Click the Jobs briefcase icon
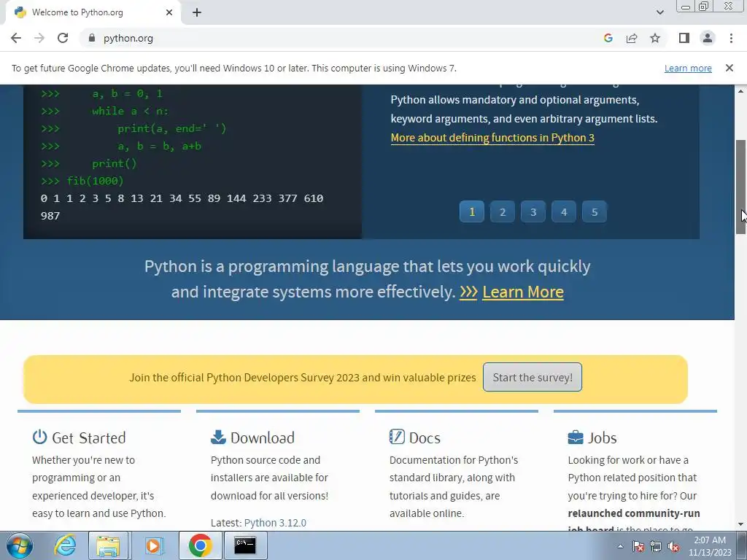 [x=576, y=437]
